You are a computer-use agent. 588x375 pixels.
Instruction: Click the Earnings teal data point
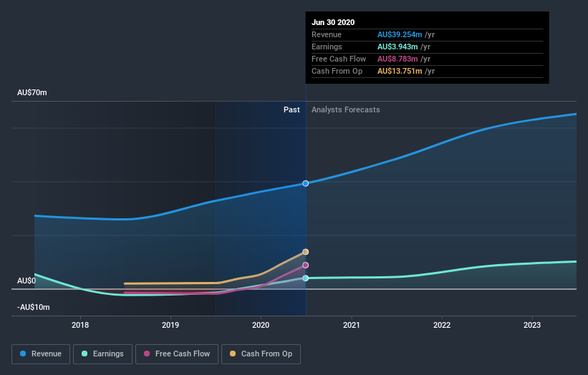point(306,278)
